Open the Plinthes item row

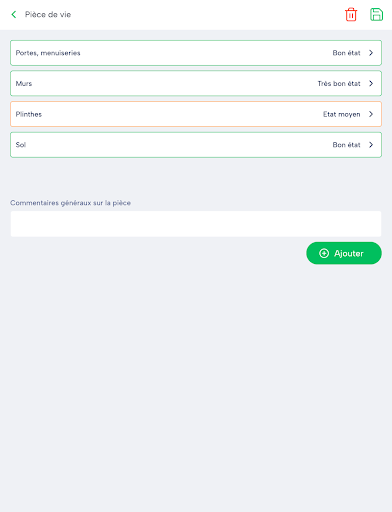(196, 114)
